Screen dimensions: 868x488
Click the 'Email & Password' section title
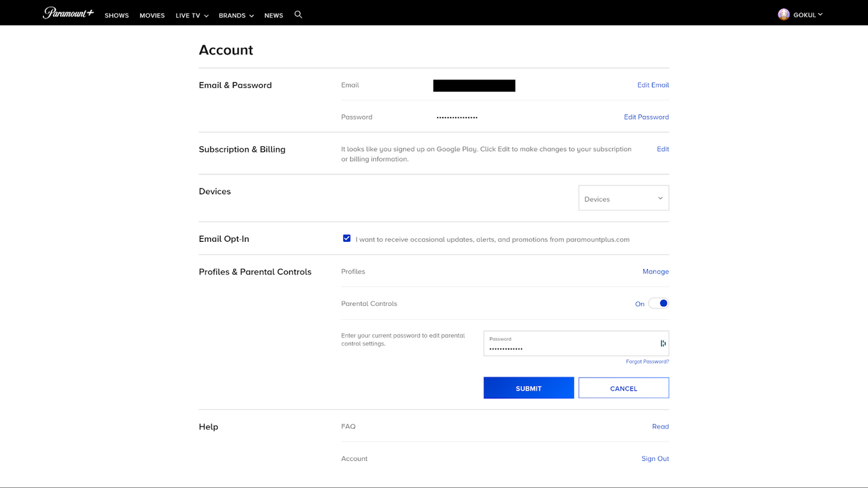(x=235, y=85)
